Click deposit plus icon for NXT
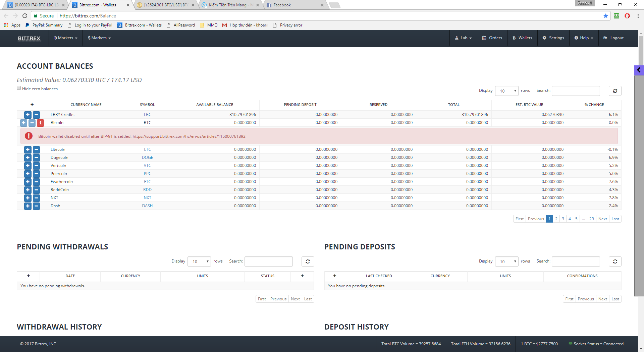 (28, 198)
